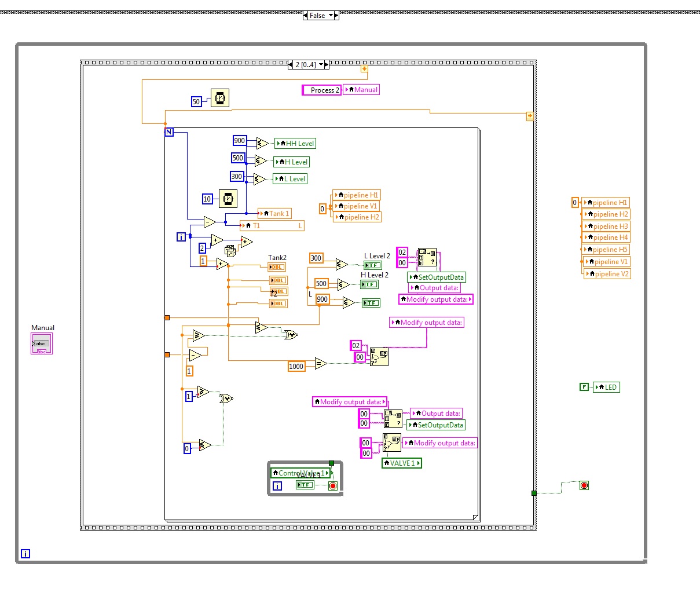Click the T2 DBL indicator terminal
The width and height of the screenshot is (700, 596).
(278, 304)
